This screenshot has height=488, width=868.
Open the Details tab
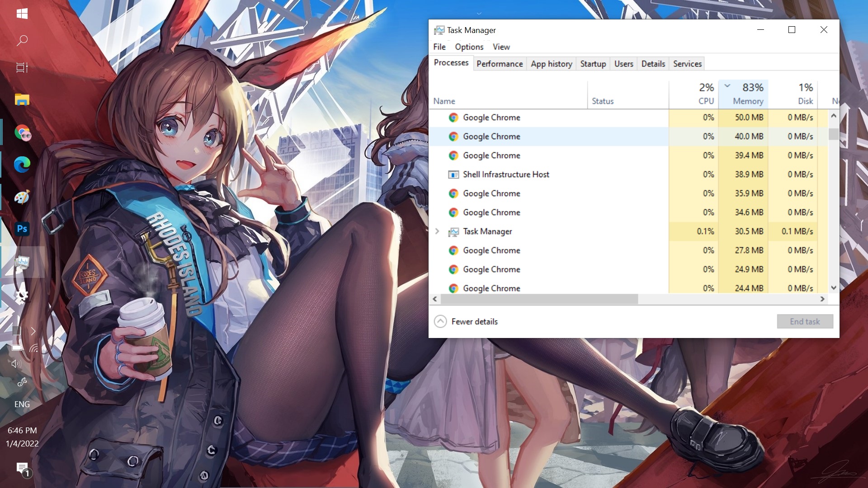653,64
